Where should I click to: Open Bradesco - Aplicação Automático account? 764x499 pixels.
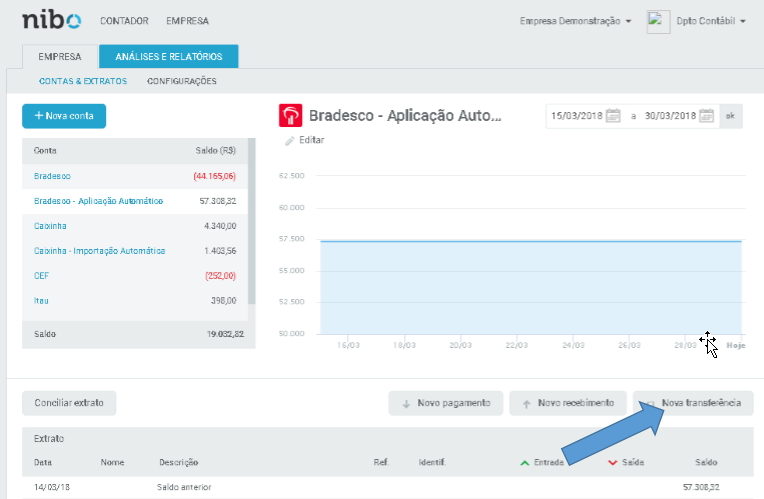98,201
